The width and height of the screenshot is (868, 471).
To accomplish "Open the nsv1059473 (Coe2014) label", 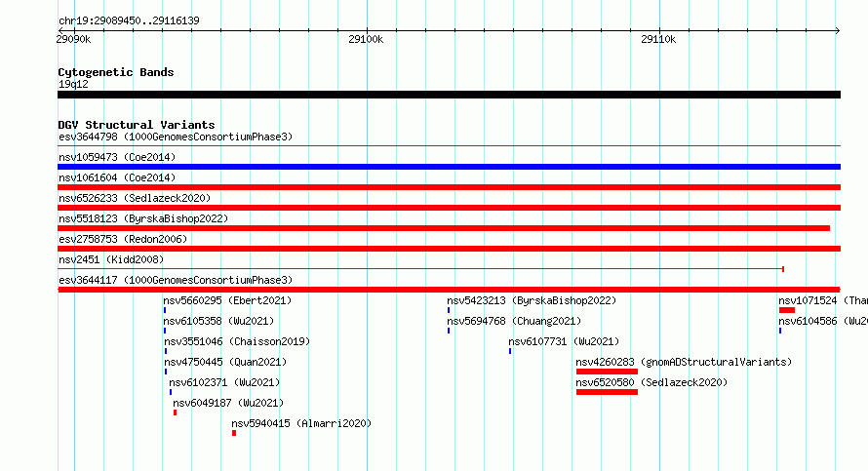I will tap(117, 157).
